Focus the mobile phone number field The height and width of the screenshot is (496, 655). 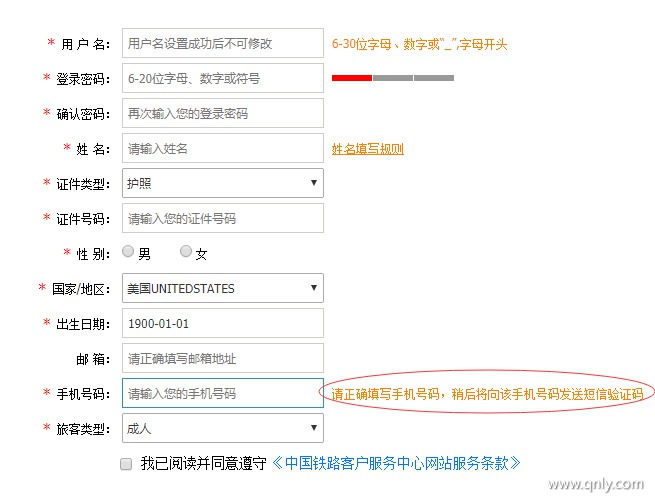(223, 393)
